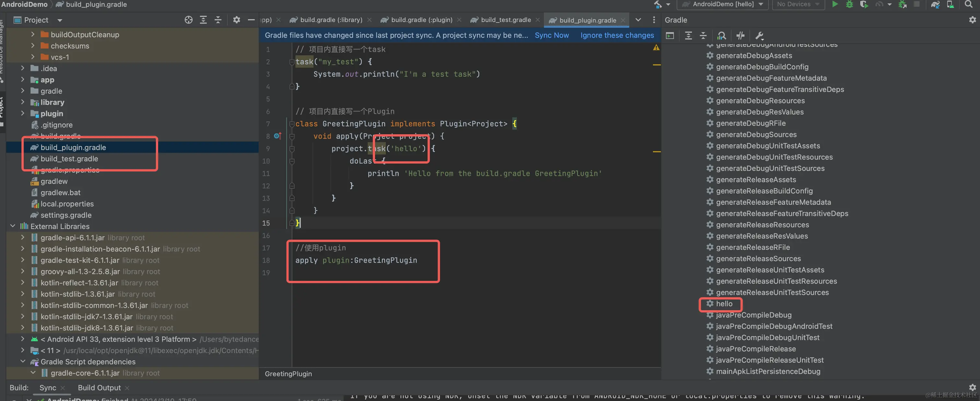Select hello task in Gradle list
Image resolution: width=980 pixels, height=401 pixels.
724,303
